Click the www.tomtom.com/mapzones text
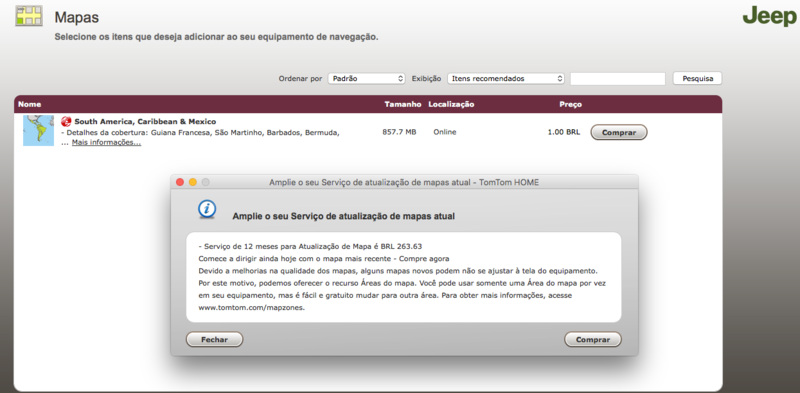Screen dimensions: 800x393 [252, 308]
